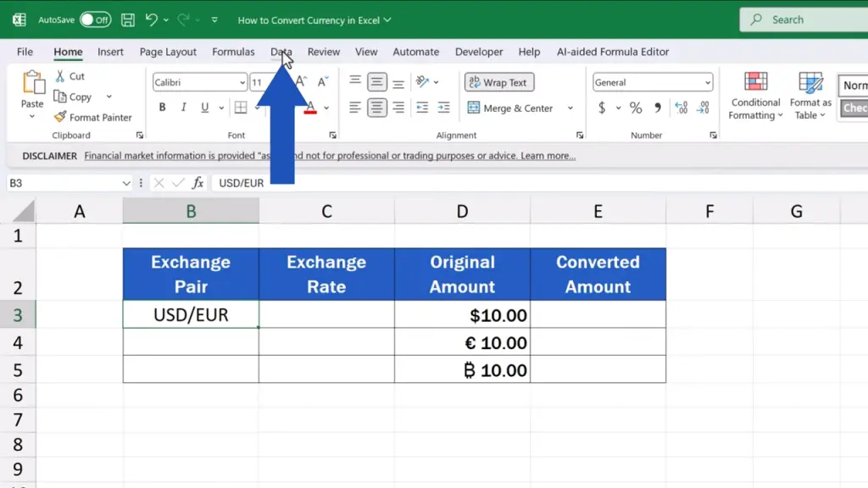Image resolution: width=868 pixels, height=488 pixels.
Task: Click the Undo arrow icon
Action: coord(151,19)
